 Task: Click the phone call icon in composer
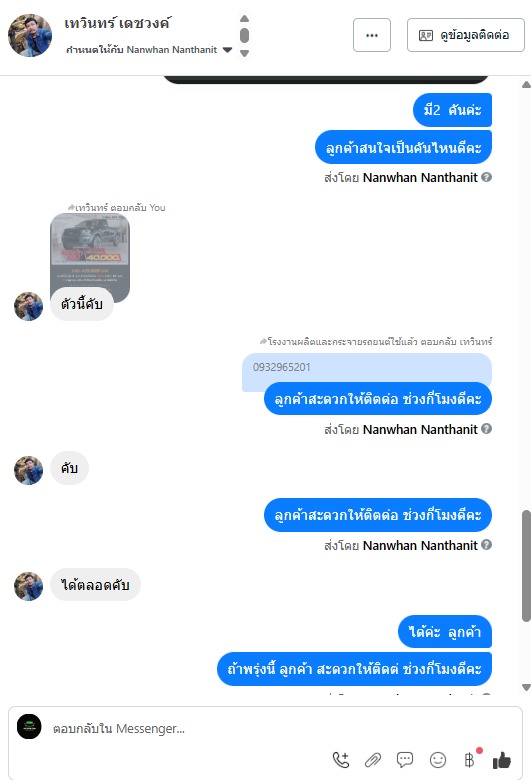click(x=341, y=760)
